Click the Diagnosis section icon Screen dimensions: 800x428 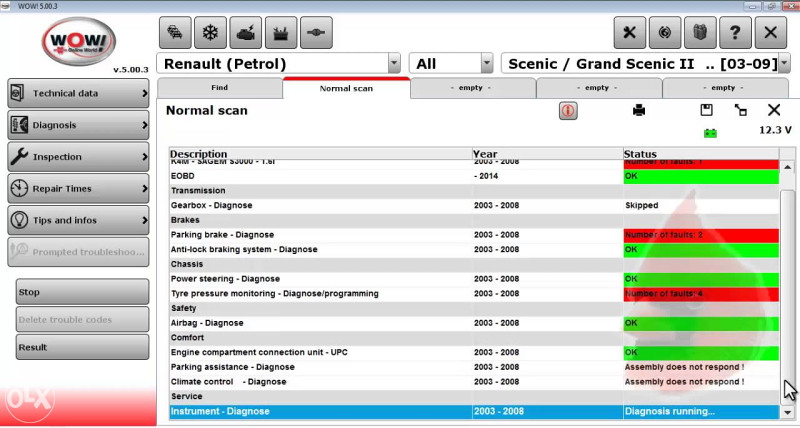coord(19,124)
